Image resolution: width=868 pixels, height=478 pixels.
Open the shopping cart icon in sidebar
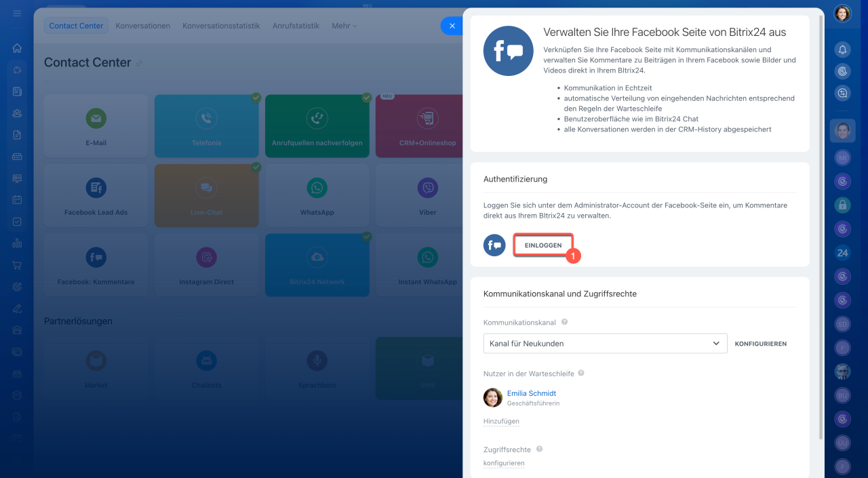[17, 265]
